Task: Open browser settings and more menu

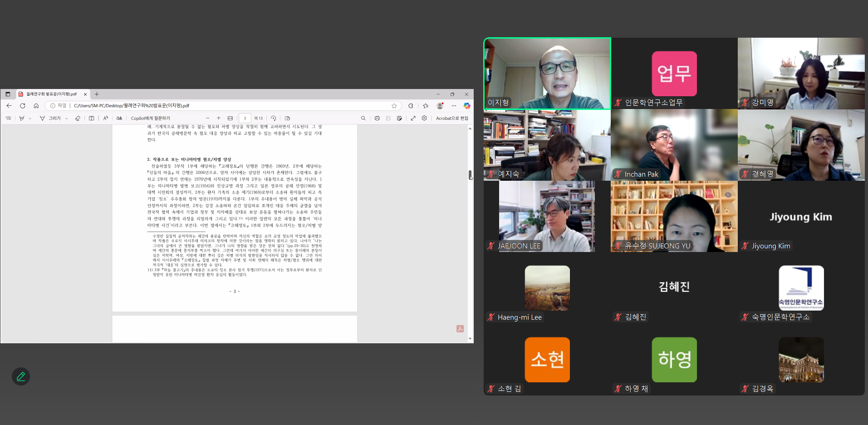Action: pyautogui.click(x=454, y=106)
